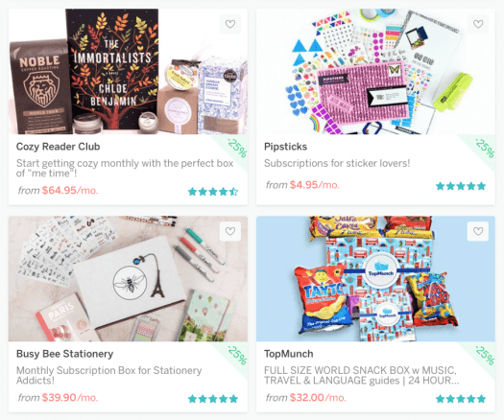Toggle the heart on TopMunch card
The image size is (504, 420).
pos(478,231)
